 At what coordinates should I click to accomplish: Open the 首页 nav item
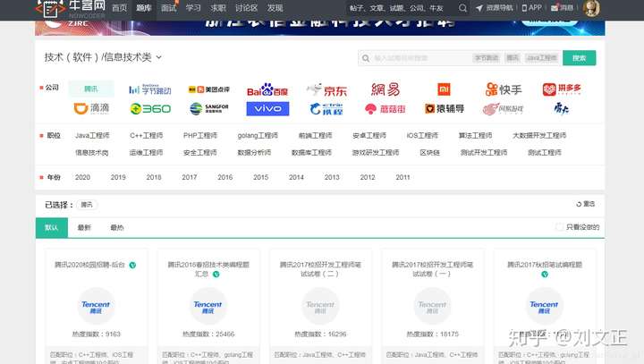click(x=119, y=8)
